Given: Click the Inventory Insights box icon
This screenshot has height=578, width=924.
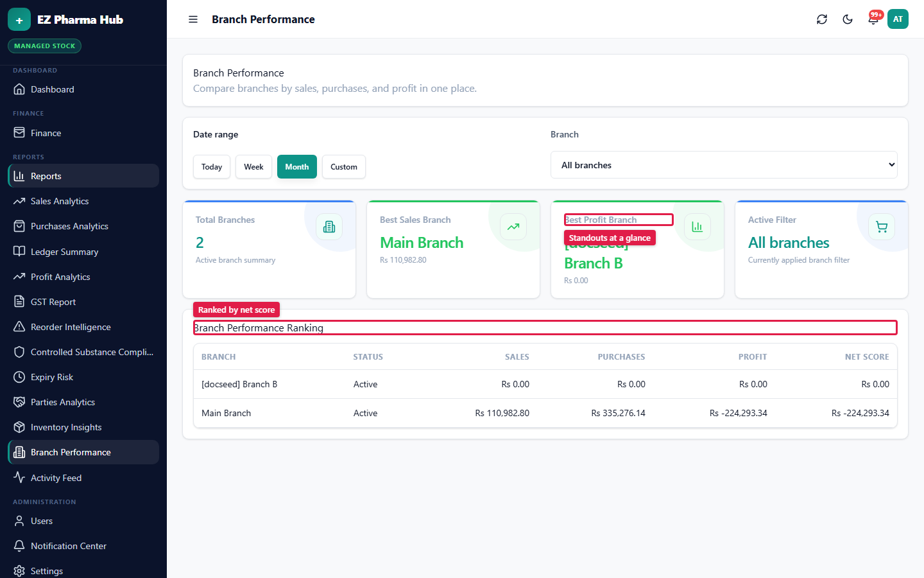Looking at the screenshot, I should click(19, 427).
